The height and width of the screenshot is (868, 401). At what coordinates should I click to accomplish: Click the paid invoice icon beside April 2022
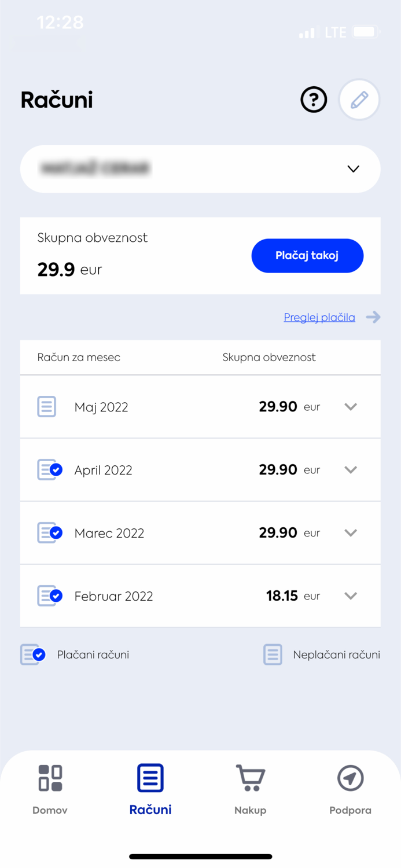pos(46,470)
